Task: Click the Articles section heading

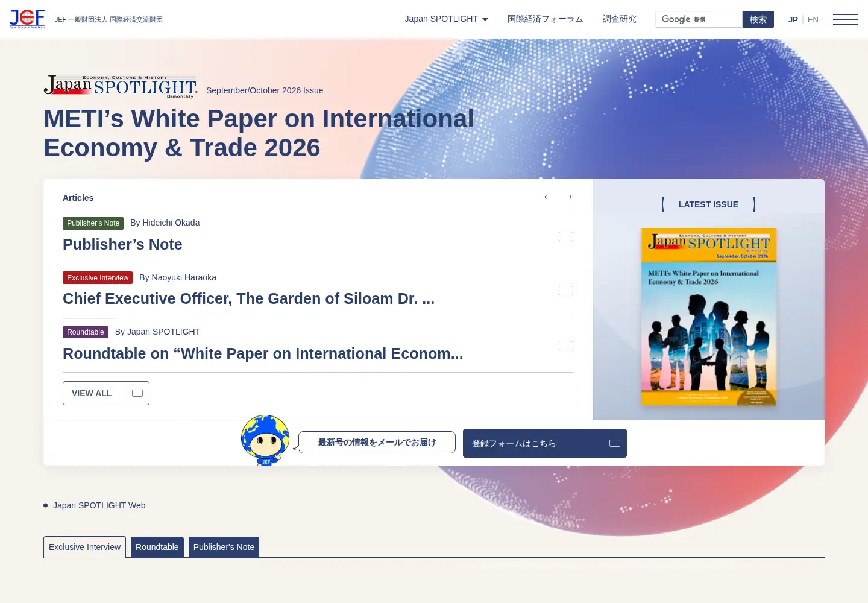Action: [x=78, y=198]
